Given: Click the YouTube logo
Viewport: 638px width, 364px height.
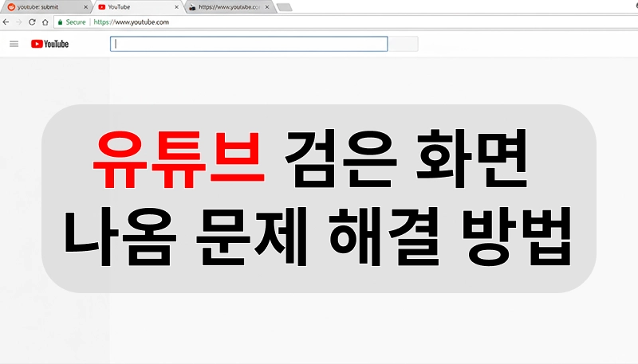Looking at the screenshot, I should tap(49, 44).
